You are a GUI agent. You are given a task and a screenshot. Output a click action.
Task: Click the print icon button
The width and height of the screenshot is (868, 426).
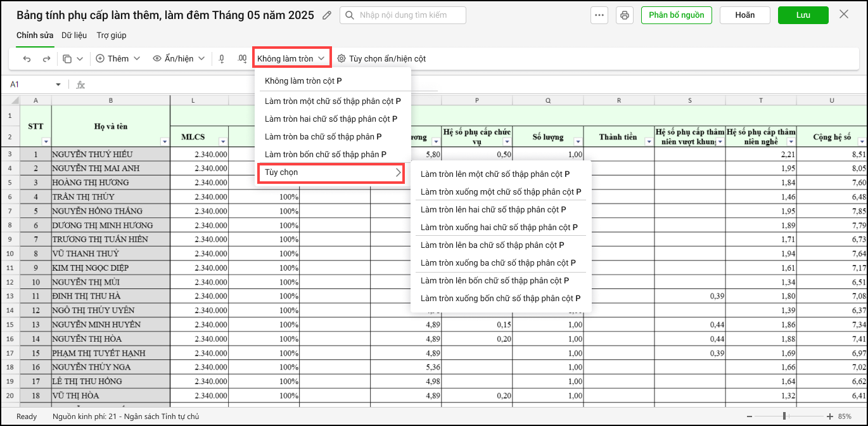pyautogui.click(x=625, y=15)
